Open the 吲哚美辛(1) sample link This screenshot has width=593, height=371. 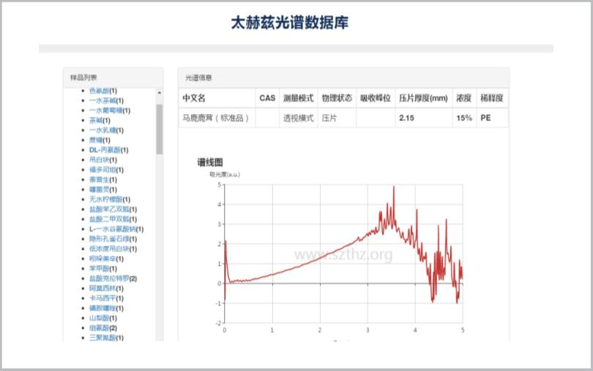106,259
